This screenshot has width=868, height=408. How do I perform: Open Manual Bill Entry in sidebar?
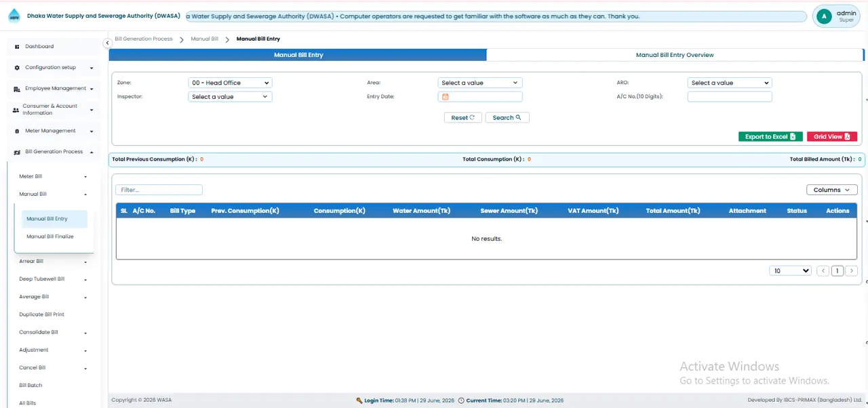click(54, 219)
